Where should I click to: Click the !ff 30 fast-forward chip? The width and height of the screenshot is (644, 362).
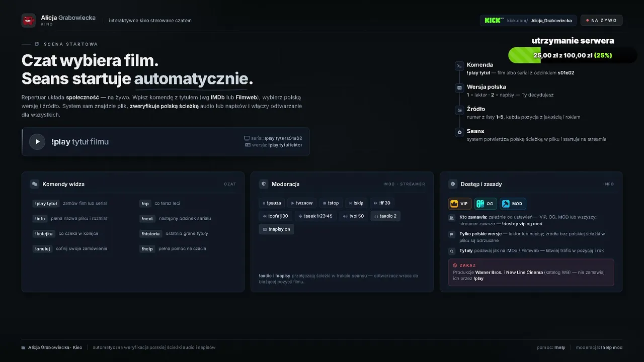coord(382,203)
